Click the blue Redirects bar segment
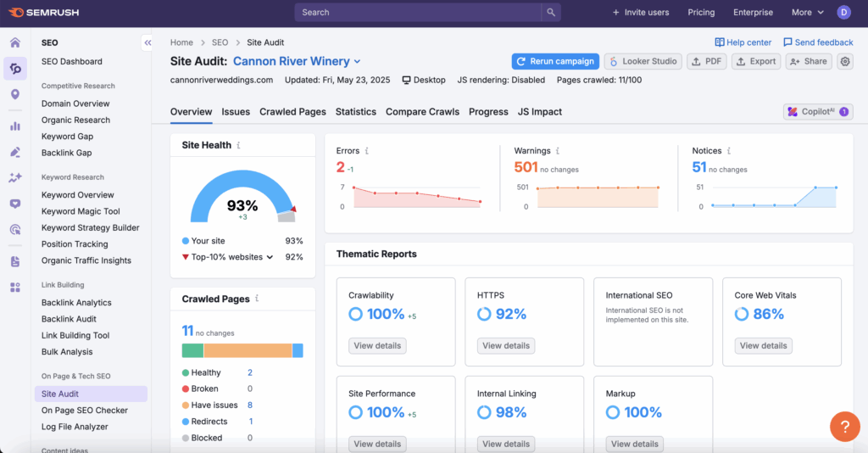The height and width of the screenshot is (453, 868). 298,350
